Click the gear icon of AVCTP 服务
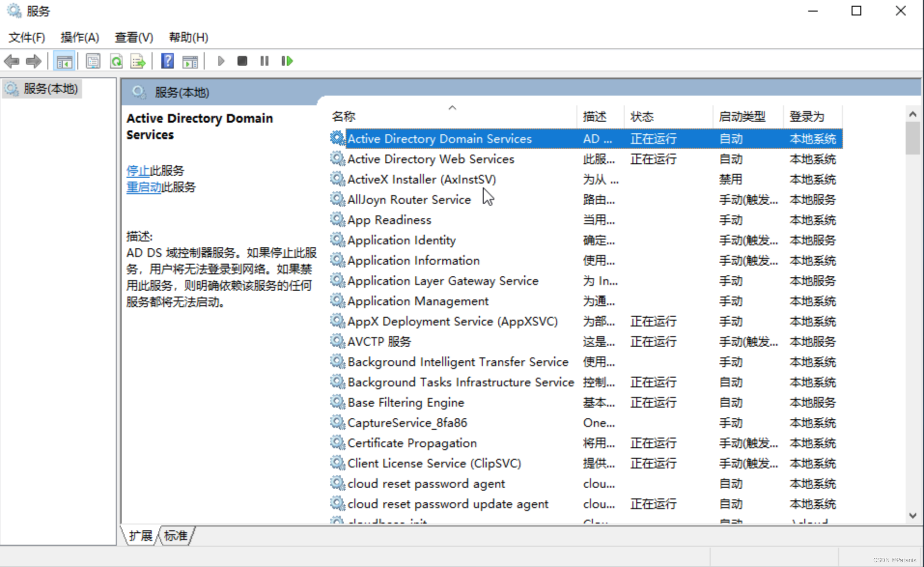This screenshot has width=924, height=567. 337,341
